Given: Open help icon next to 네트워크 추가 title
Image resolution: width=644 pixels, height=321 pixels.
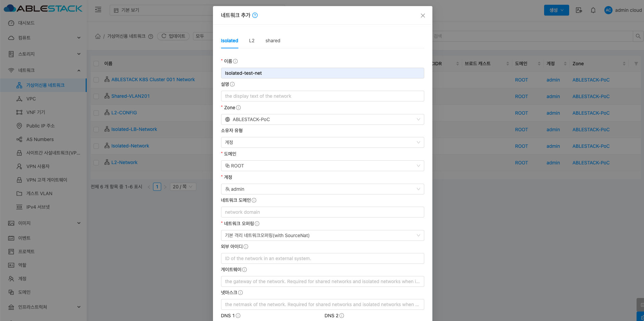Looking at the screenshot, I should click(x=255, y=15).
